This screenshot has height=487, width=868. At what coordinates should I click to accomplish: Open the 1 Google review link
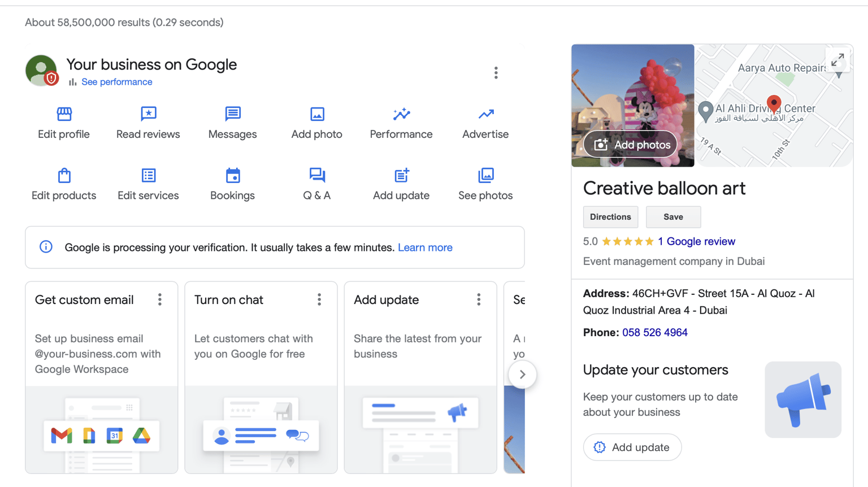(696, 241)
